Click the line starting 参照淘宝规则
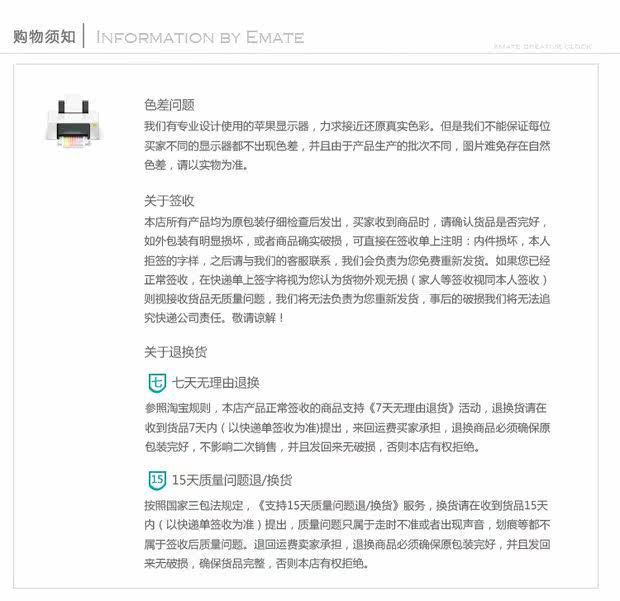 click(346, 408)
